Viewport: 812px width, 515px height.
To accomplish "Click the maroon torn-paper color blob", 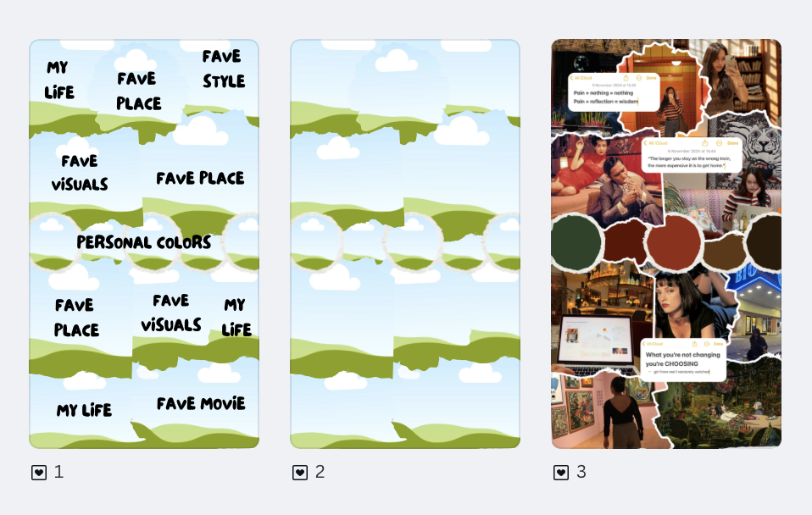I will pos(625,241).
